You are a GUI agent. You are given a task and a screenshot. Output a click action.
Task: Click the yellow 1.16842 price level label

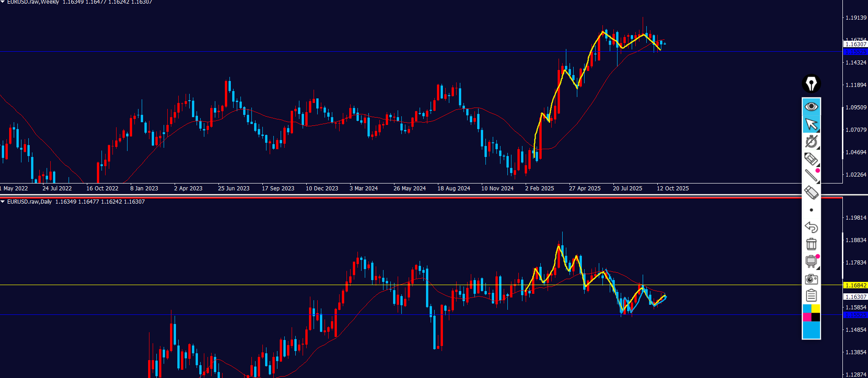[855, 286]
